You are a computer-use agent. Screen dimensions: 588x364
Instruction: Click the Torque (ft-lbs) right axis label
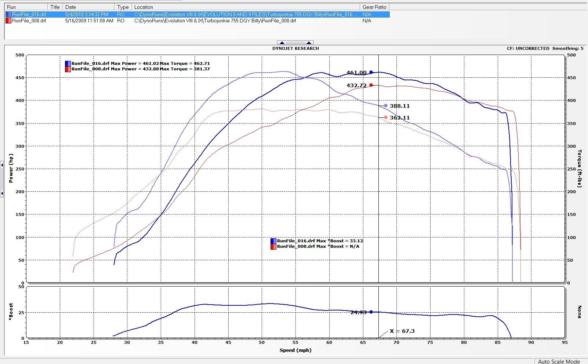[x=580, y=169]
